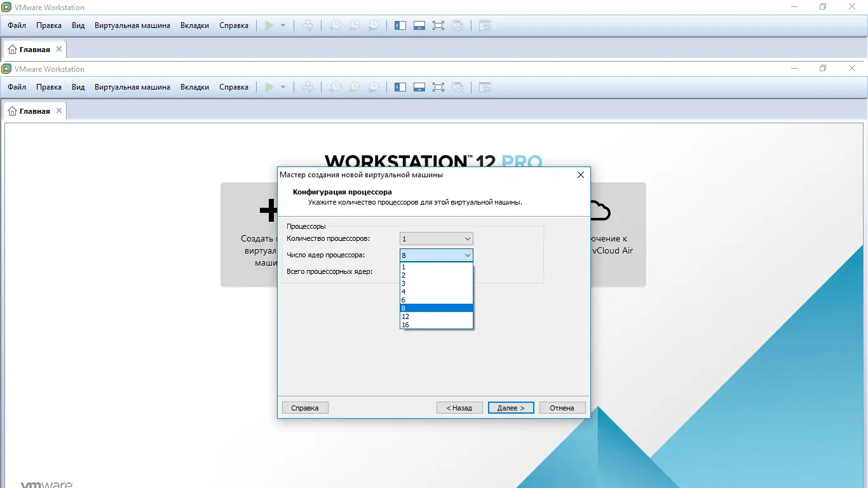Screen dimensions: 868x488
Task: Close Главная tab in the lower window
Action: coord(59,111)
